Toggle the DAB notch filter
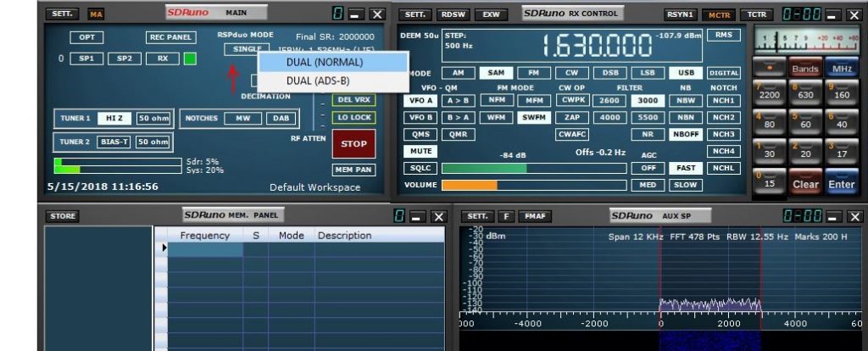The width and height of the screenshot is (868, 351). point(281,118)
